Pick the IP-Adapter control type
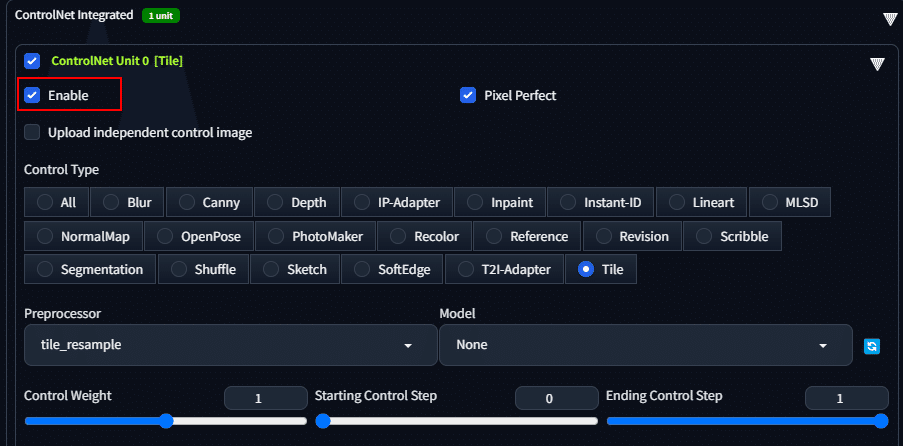This screenshot has width=903, height=446. coord(397,202)
